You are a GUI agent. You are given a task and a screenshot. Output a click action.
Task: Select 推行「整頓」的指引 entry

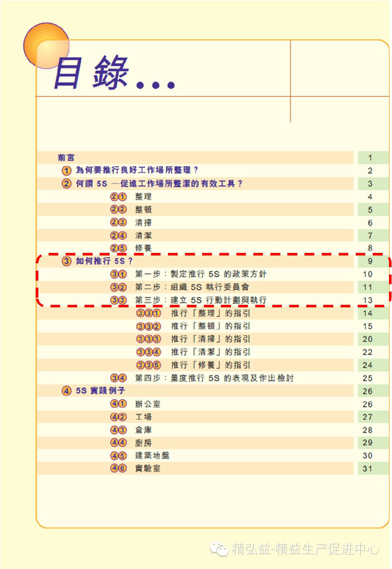[x=210, y=326]
